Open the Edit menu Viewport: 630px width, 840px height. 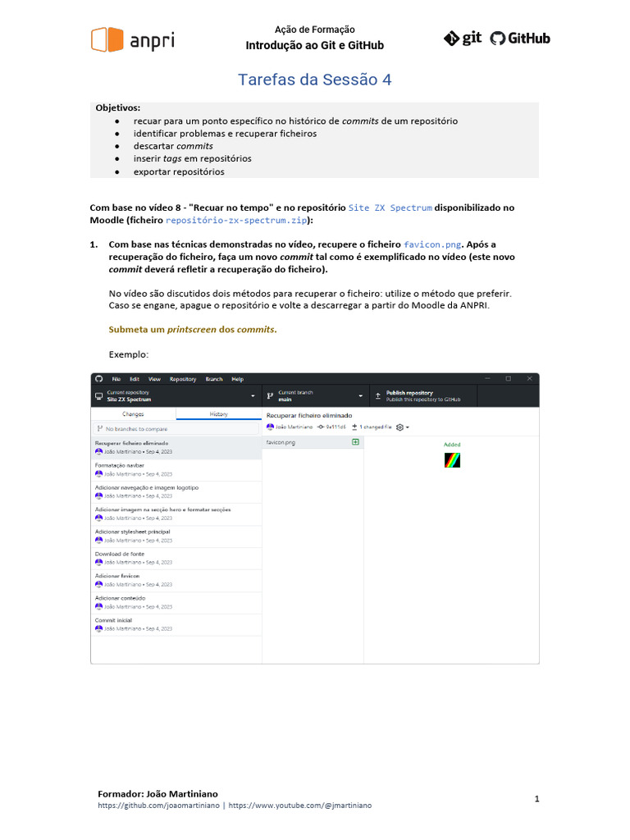pos(135,379)
